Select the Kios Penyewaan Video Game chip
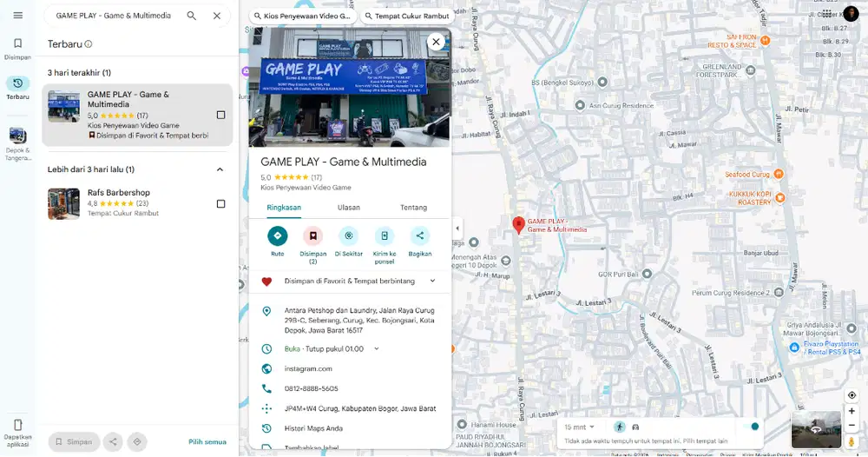868x457 pixels. 302,16
